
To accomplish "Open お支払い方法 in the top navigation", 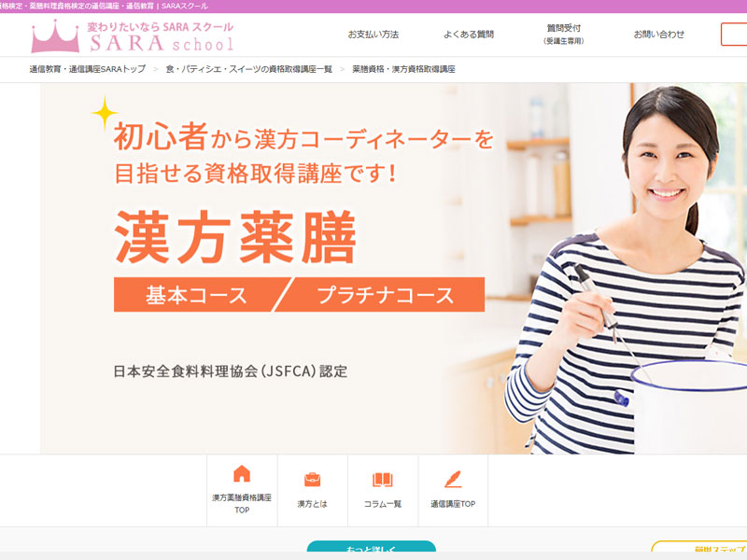I will click(x=373, y=35).
